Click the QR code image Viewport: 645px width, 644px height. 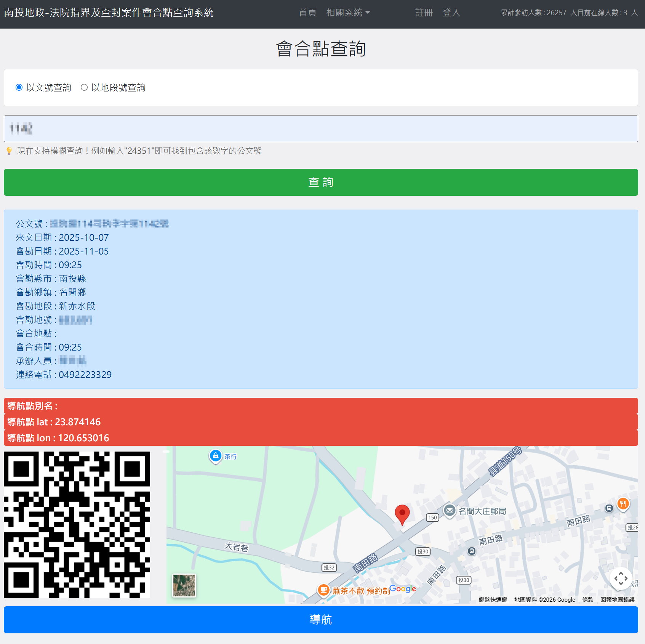[77, 525]
